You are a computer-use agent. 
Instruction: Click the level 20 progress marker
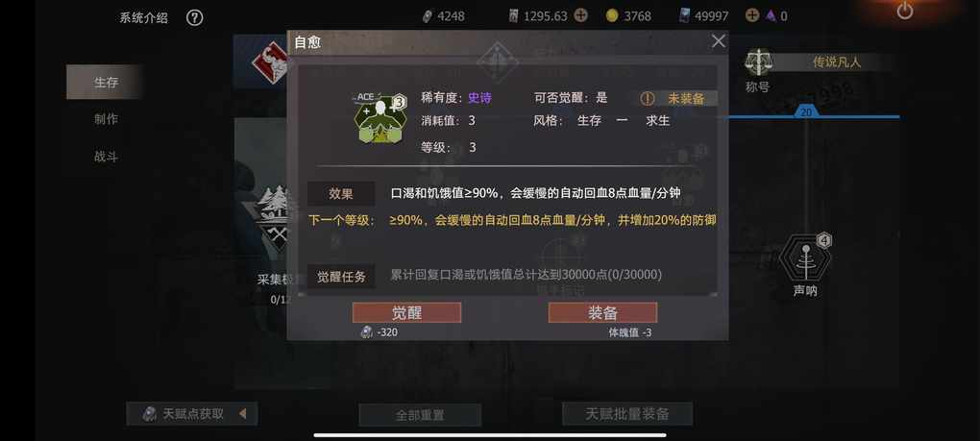[806, 111]
